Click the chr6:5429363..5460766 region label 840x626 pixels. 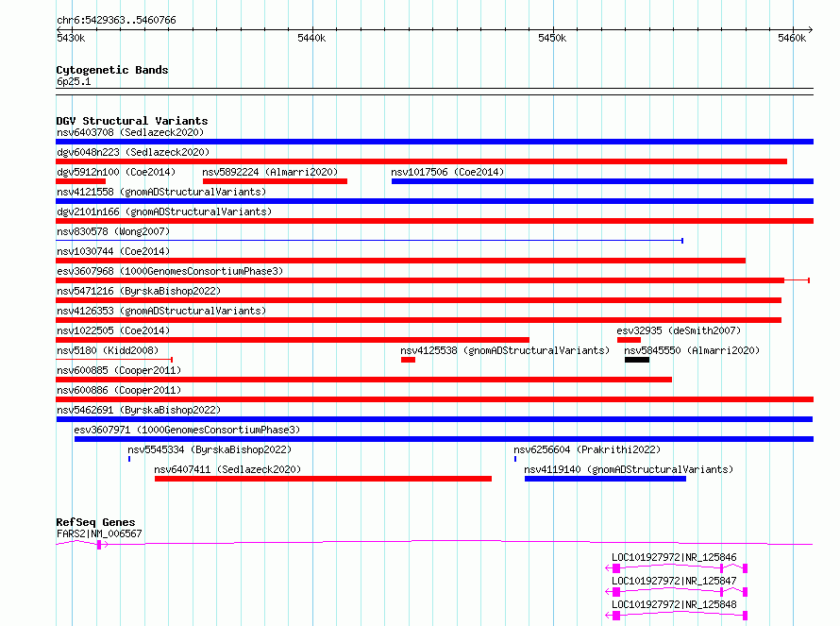tap(116, 21)
